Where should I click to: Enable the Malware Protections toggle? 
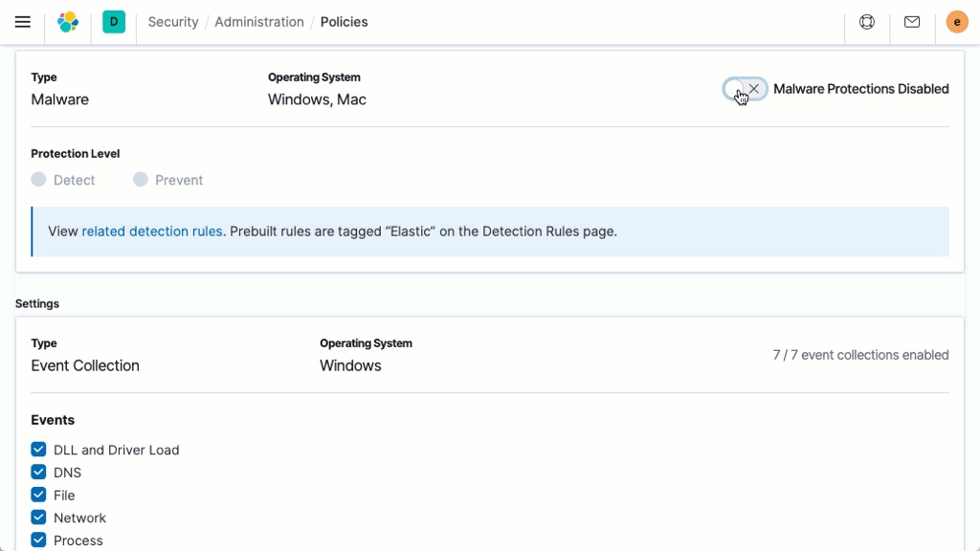click(x=745, y=89)
